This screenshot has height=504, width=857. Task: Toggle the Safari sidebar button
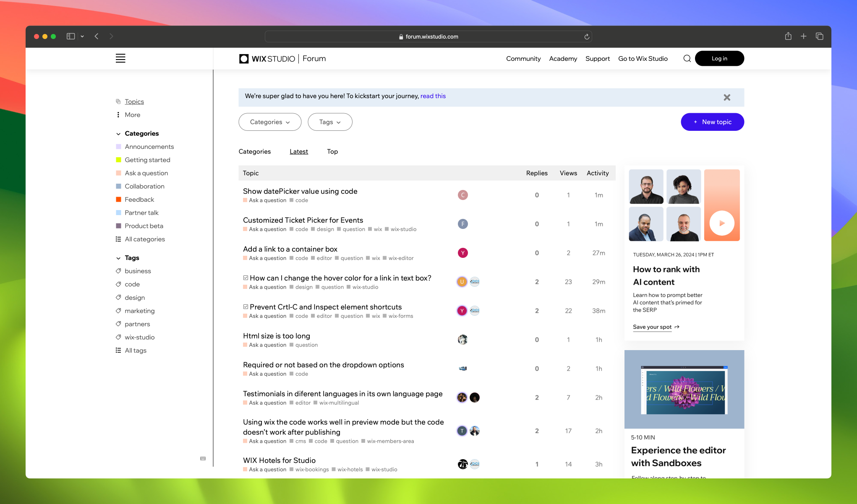[71, 36]
